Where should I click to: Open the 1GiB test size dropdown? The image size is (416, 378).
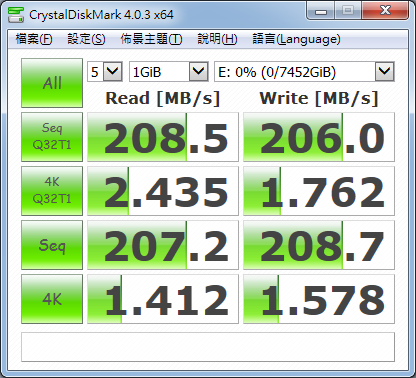(169, 72)
